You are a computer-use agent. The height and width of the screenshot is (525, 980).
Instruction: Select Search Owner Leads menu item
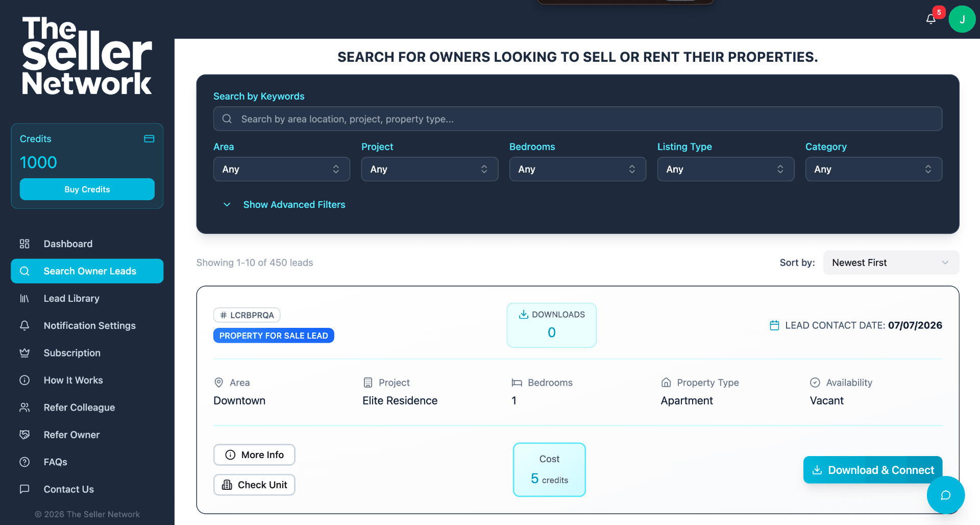87,271
